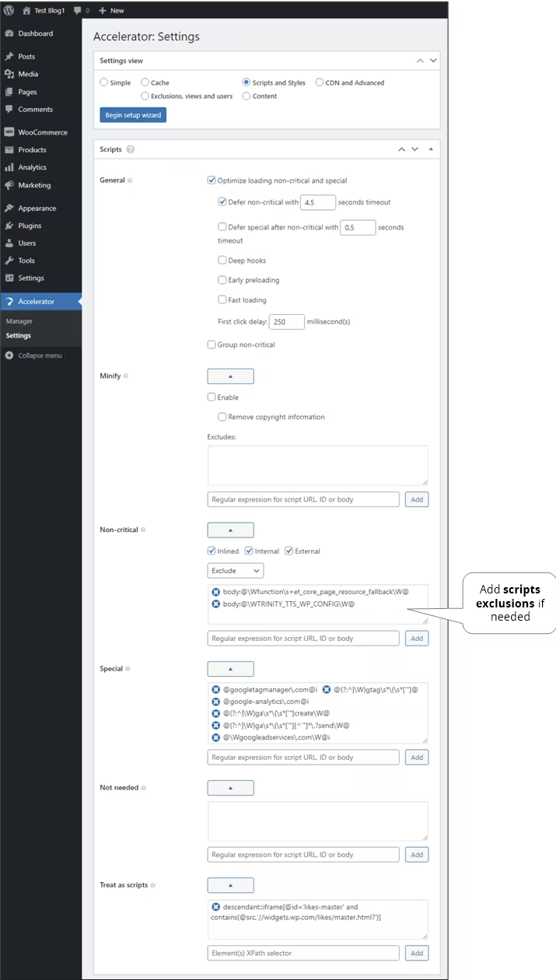The height and width of the screenshot is (980, 556).
Task: Remove the TRINITY_TTS_WP_CONFIG exclusion entry
Action: (215, 604)
